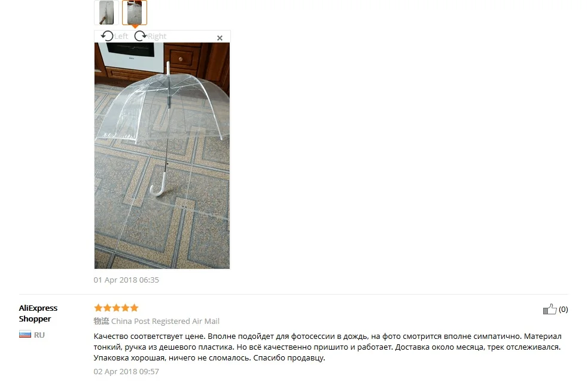Open the first review photo thumbnail
Screen dimensions: 588x385
pyautogui.click(x=106, y=13)
